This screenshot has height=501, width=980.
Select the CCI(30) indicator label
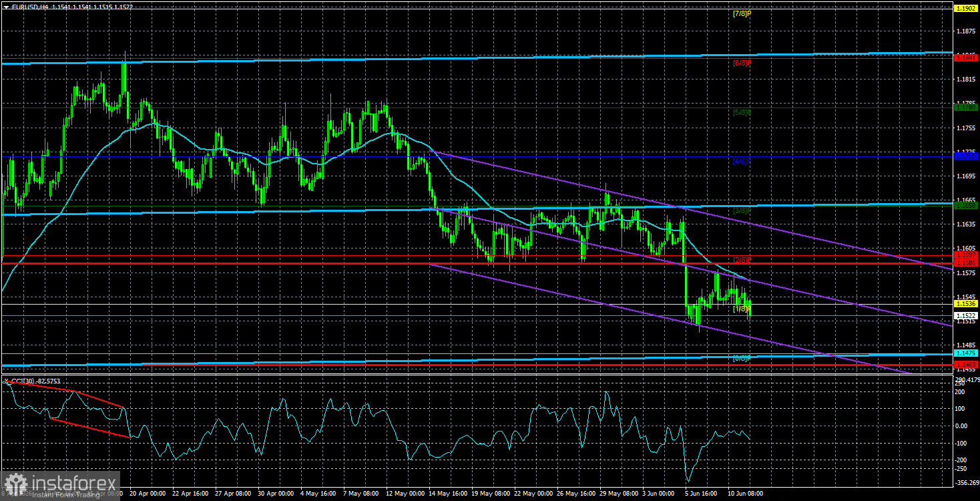pos(23,381)
